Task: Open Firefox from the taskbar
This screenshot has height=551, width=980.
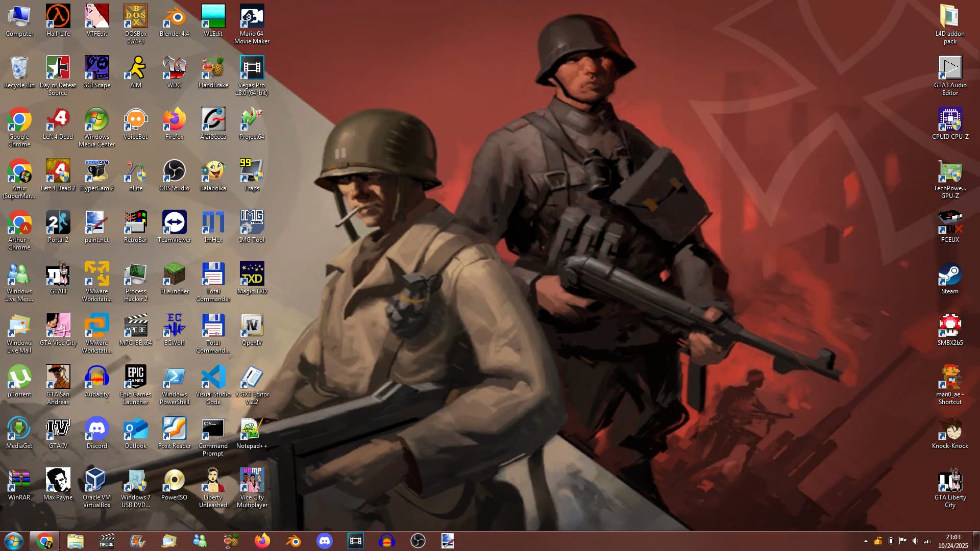Action: (262, 541)
